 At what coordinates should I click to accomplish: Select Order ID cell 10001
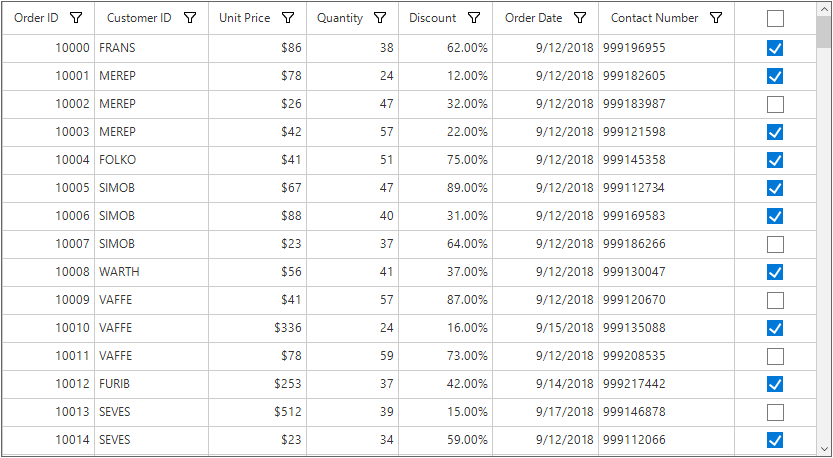[48, 76]
